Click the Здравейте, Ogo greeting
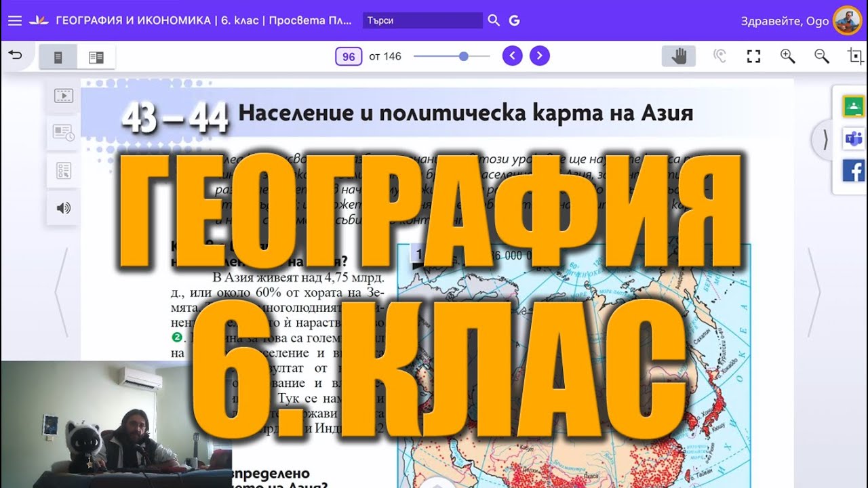Image resolution: width=868 pixels, height=488 pixels. (x=785, y=21)
